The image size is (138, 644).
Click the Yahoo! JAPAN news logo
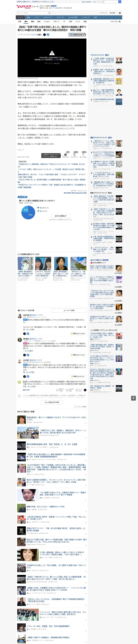pos(27,7)
